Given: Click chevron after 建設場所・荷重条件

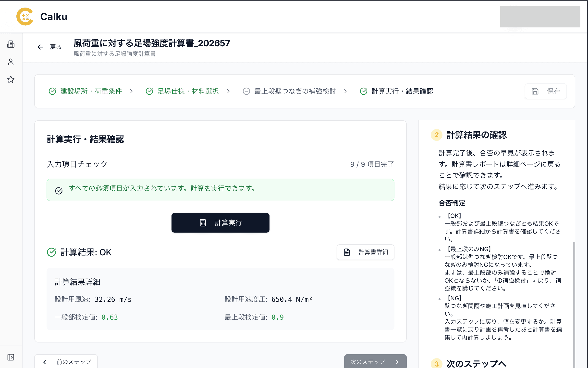Looking at the screenshot, I should [131, 91].
